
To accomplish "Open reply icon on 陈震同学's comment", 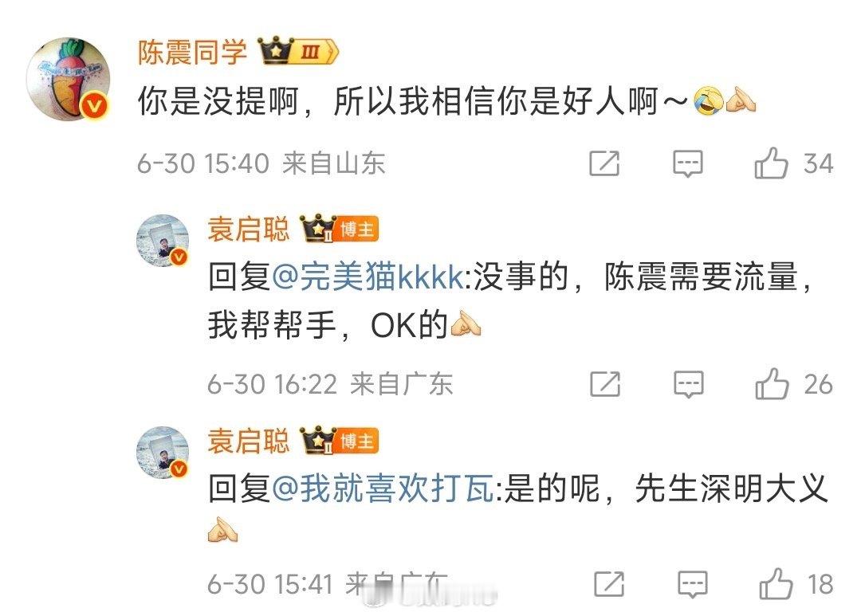I will tap(688, 163).
